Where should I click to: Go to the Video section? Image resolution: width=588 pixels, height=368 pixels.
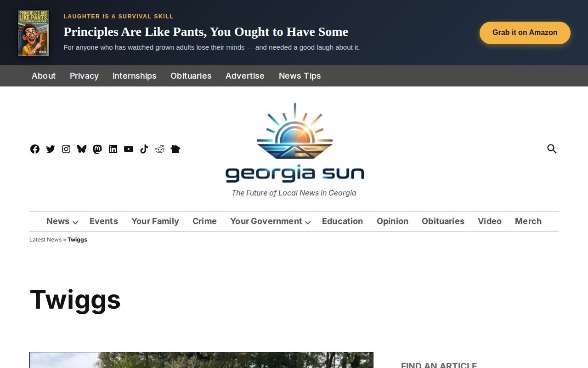pos(490,221)
